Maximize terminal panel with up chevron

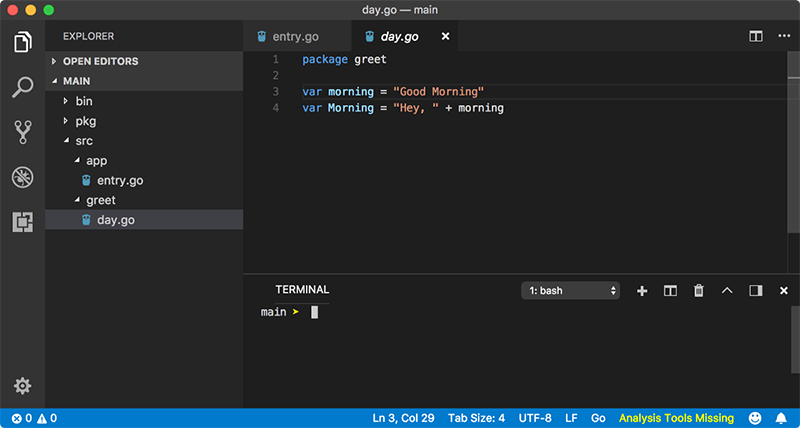pyautogui.click(x=727, y=291)
